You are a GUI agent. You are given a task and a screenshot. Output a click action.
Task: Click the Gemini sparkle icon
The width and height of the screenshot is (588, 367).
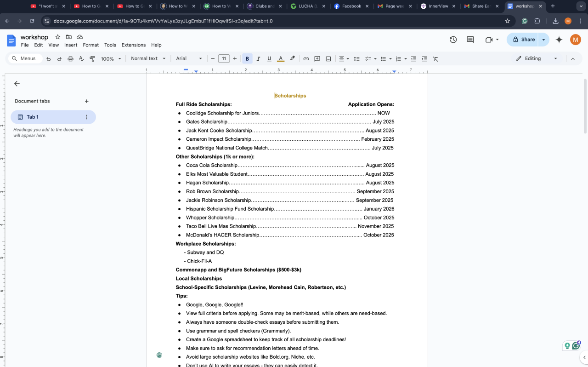(559, 40)
